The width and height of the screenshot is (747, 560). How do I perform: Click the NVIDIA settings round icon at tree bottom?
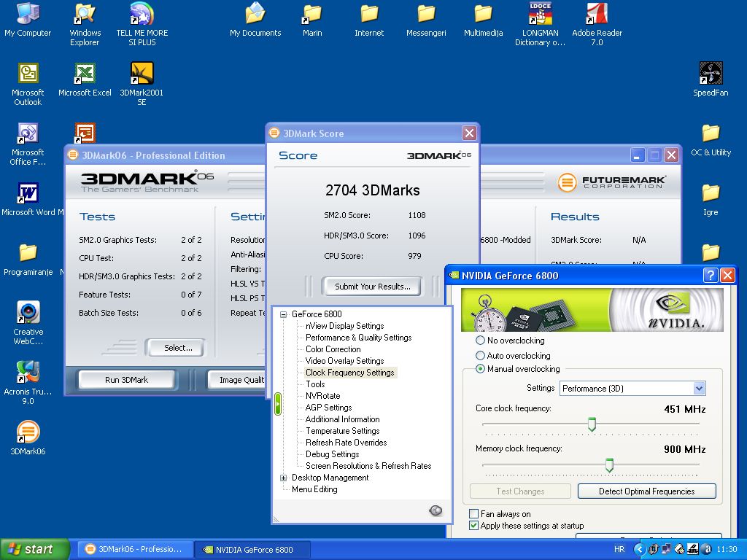pos(436,511)
